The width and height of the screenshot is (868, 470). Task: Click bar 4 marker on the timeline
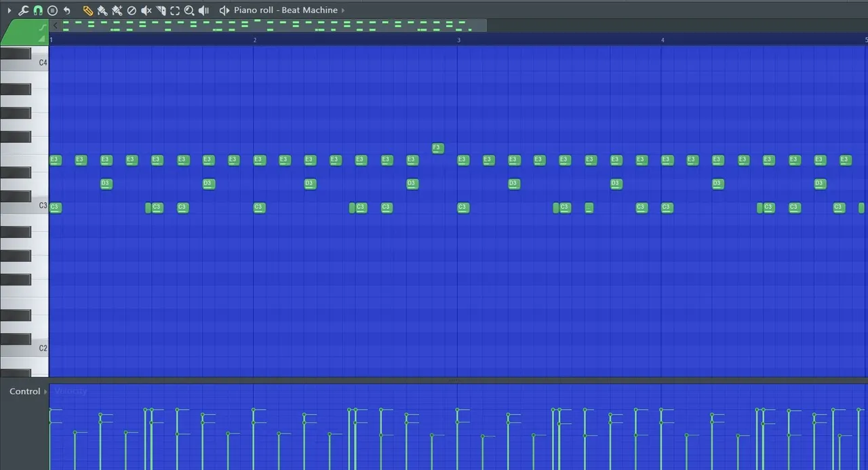pos(663,40)
